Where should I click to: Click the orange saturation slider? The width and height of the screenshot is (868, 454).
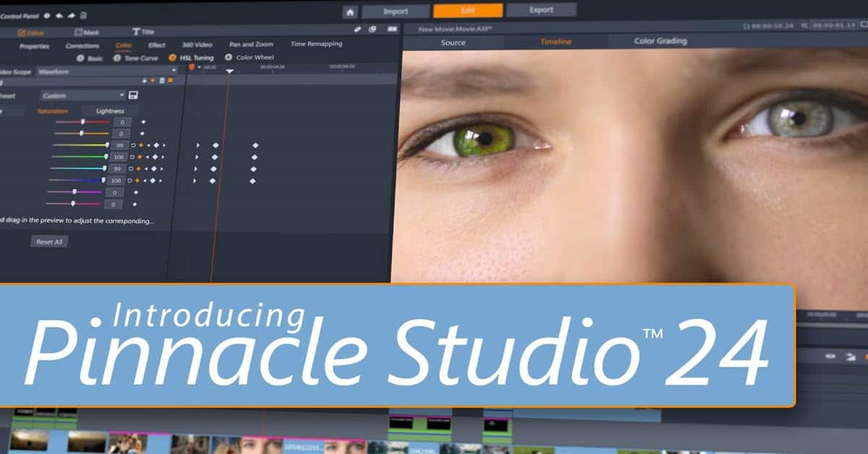pyautogui.click(x=82, y=134)
